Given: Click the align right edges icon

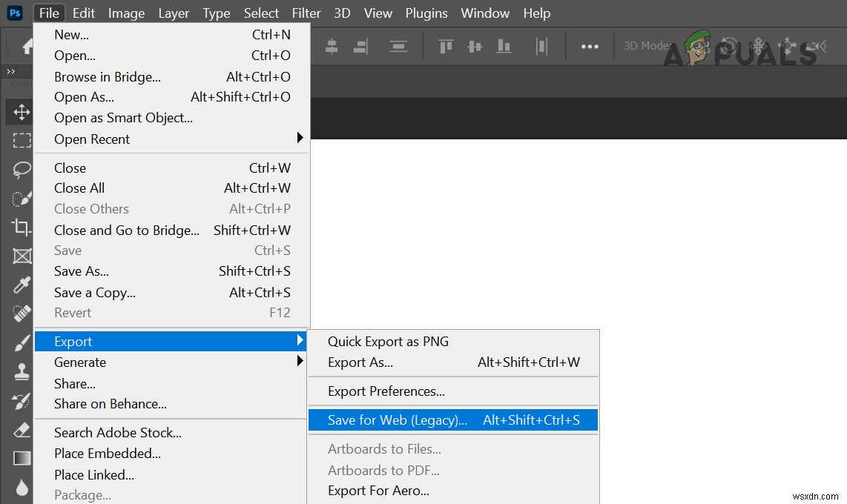Looking at the screenshot, I should 361,47.
